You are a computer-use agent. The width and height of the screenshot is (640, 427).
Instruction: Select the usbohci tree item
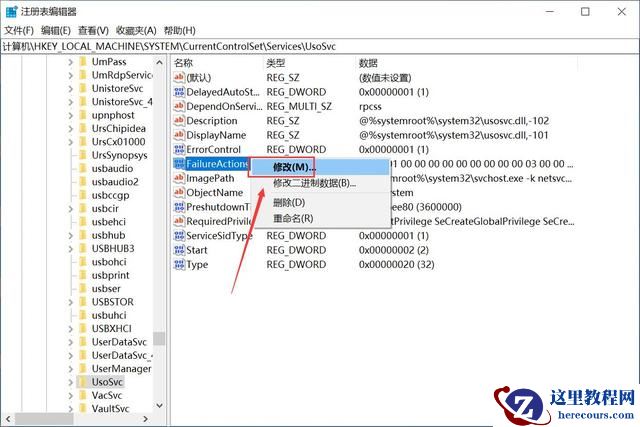109,262
